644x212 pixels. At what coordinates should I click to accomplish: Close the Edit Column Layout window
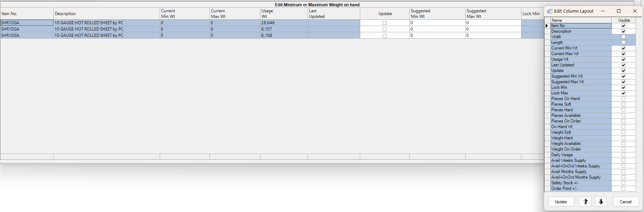click(x=635, y=11)
